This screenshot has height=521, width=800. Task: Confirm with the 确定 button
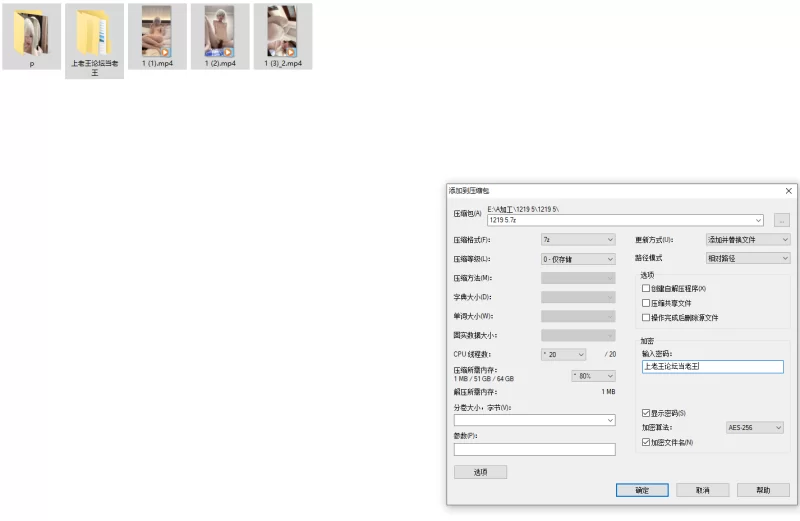642,490
